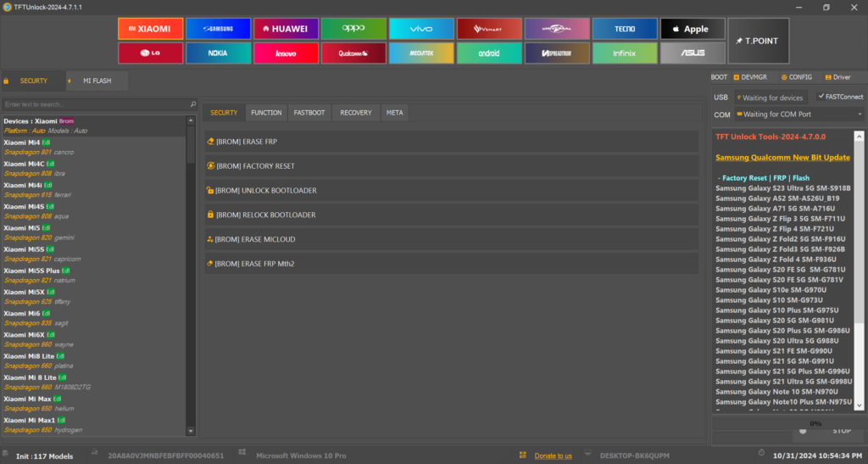Open the Driver tool

837,77
